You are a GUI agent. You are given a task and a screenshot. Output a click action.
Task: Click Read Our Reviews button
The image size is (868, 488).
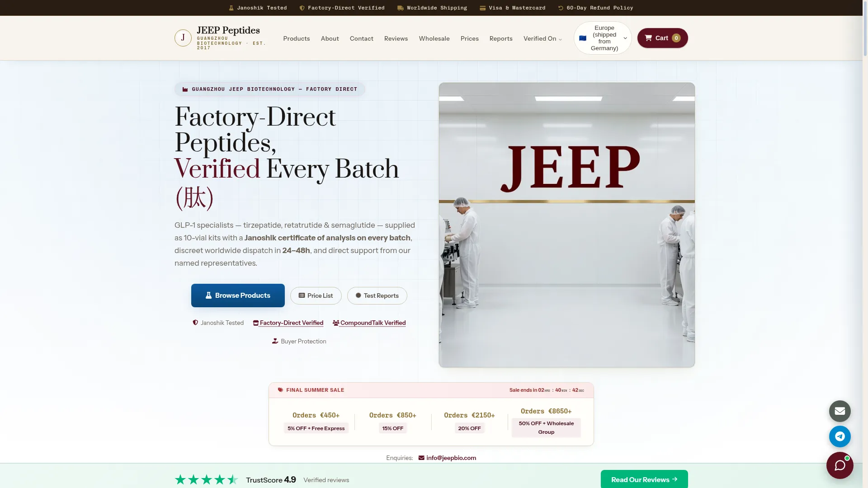pyautogui.click(x=644, y=479)
